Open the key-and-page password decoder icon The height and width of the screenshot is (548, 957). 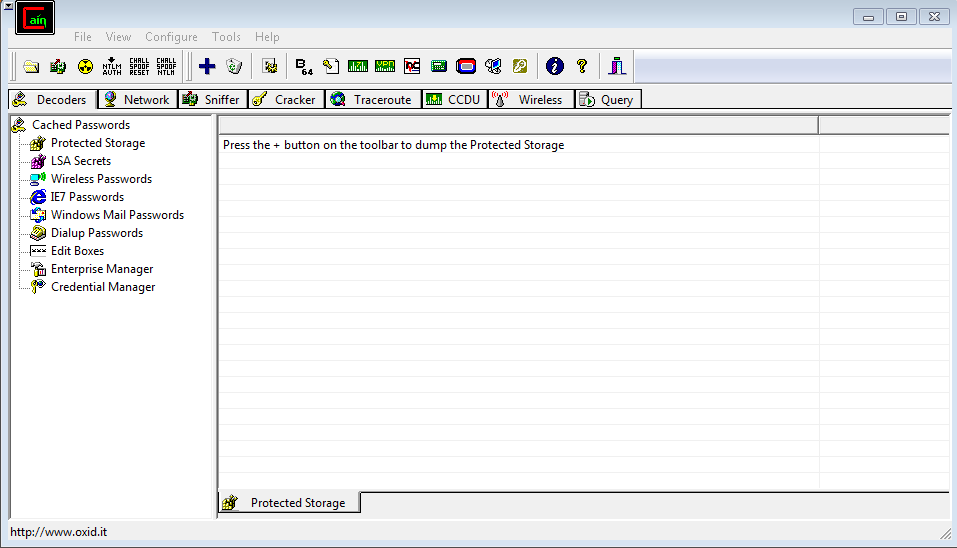click(331, 66)
